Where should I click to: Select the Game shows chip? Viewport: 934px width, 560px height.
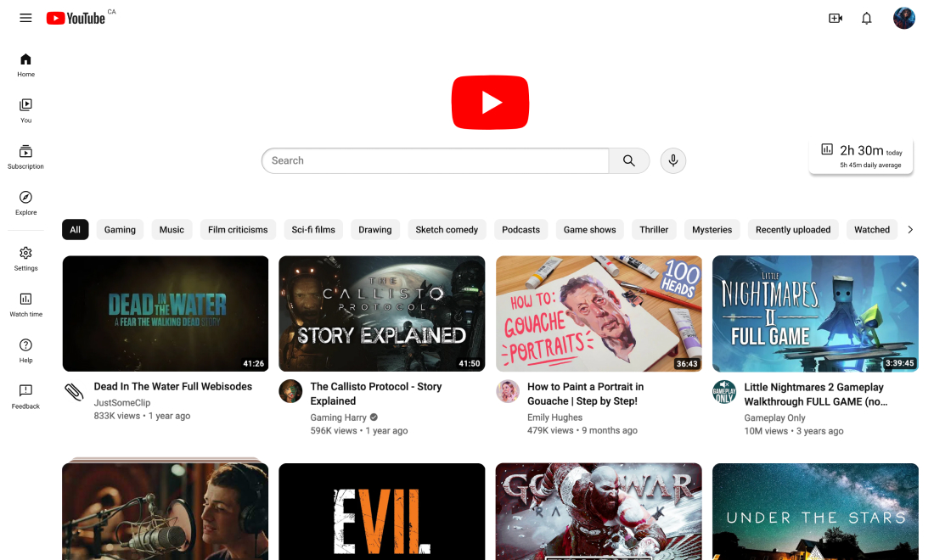[590, 230]
